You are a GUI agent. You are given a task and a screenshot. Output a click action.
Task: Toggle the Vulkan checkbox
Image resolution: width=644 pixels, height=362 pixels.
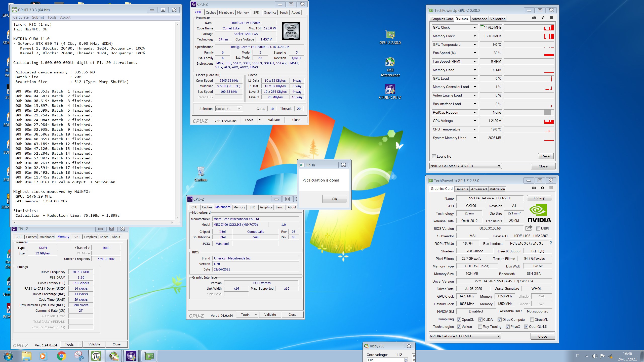pyautogui.click(x=459, y=327)
